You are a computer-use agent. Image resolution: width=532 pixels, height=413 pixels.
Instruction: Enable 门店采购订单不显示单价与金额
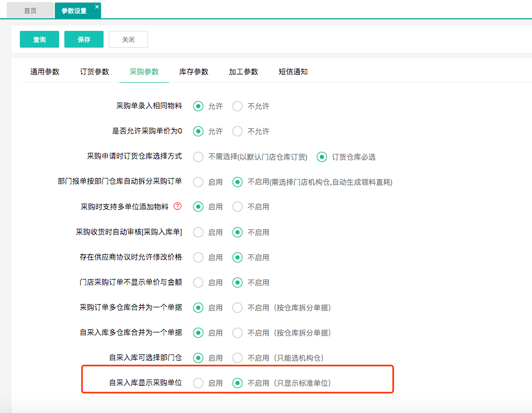click(x=198, y=282)
